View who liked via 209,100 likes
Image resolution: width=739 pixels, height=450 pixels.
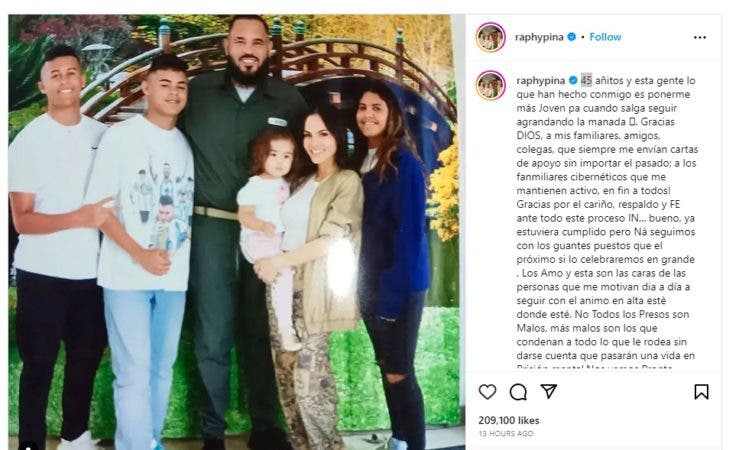(509, 420)
